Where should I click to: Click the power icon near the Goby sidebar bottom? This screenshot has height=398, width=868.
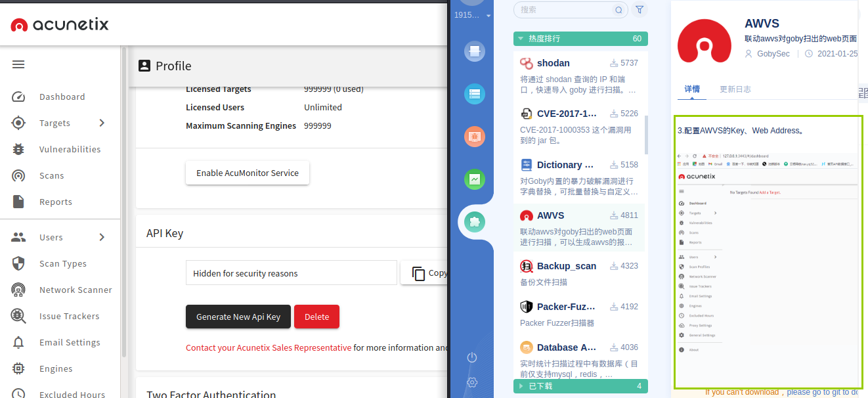point(471,357)
